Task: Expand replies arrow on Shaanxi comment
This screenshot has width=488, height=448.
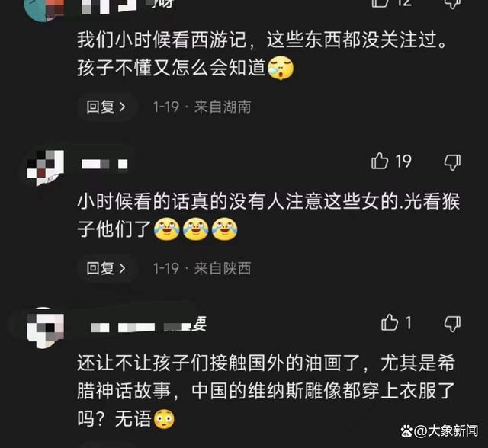Action: [123, 268]
